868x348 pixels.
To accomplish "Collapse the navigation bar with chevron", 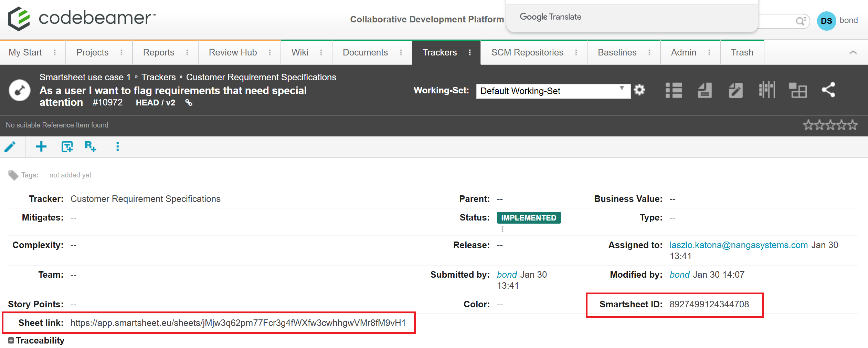I will coord(853,53).
